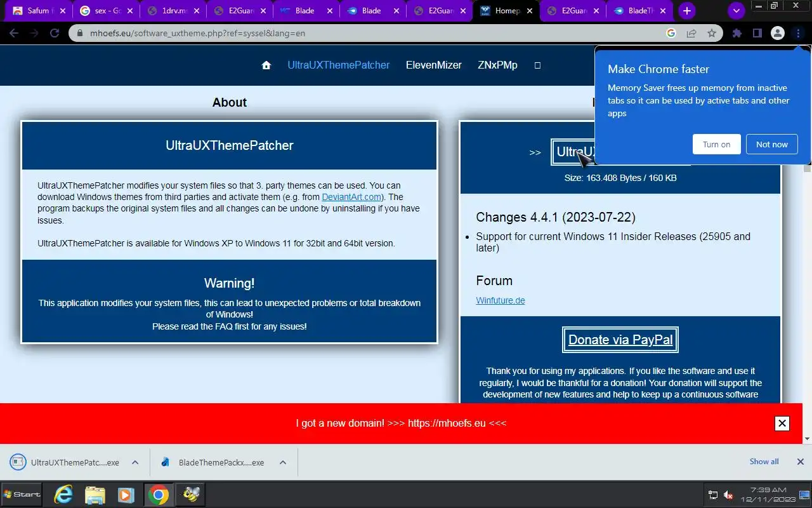Launch Internet Explorer from the taskbar

(63, 495)
